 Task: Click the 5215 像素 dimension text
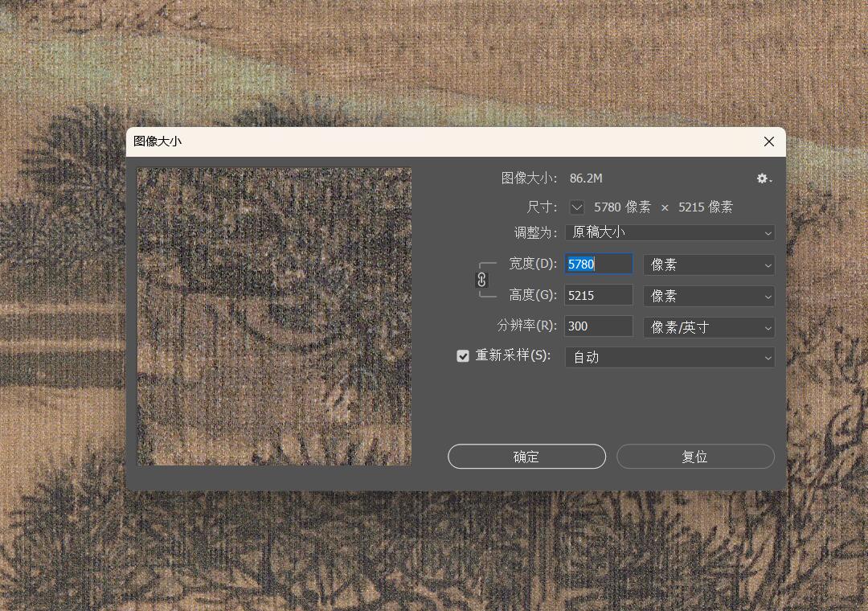coord(706,207)
